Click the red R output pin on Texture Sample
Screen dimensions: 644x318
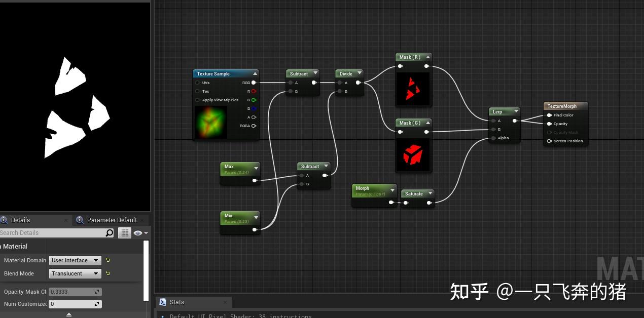tap(253, 91)
